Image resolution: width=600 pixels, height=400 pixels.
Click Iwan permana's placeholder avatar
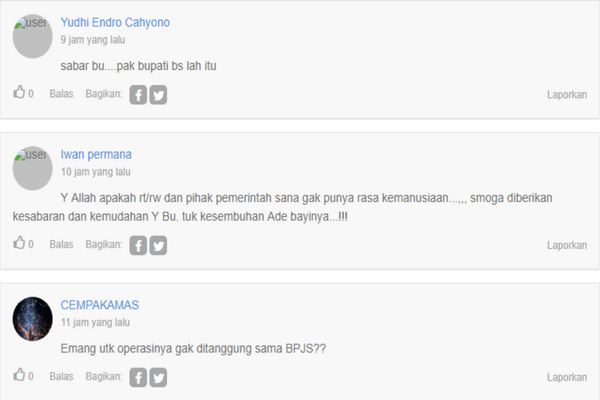[x=33, y=168]
